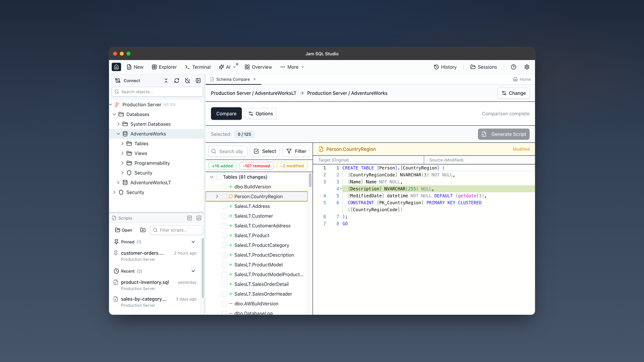The width and height of the screenshot is (644, 362).
Task: Open the settings gear
Action: pyautogui.click(x=526, y=67)
